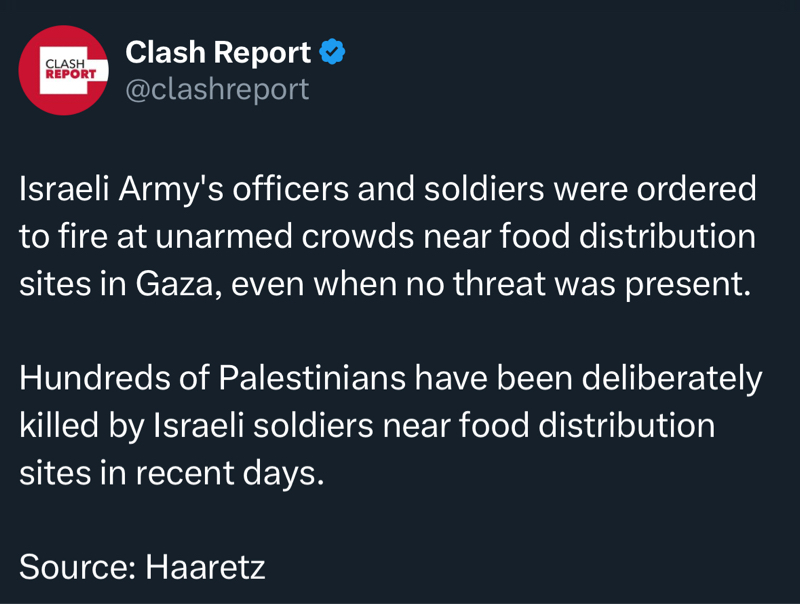The image size is (800, 604).
Task: Click the red REPORT text in the logo
Action: (x=70, y=75)
